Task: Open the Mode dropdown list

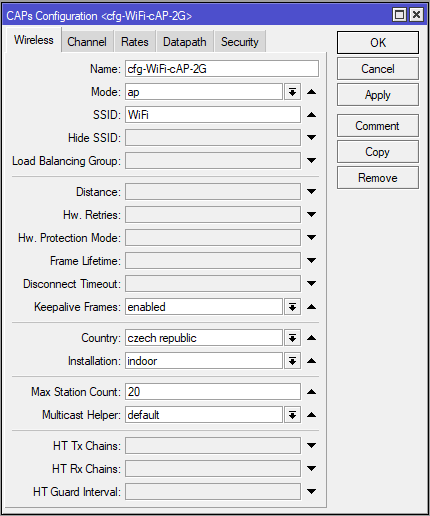Action: (292, 92)
